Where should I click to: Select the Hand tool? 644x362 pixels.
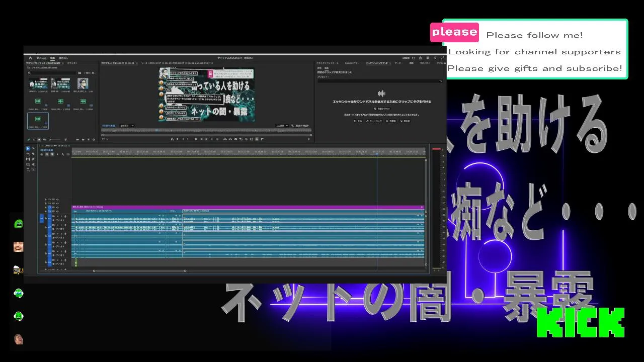[33, 164]
